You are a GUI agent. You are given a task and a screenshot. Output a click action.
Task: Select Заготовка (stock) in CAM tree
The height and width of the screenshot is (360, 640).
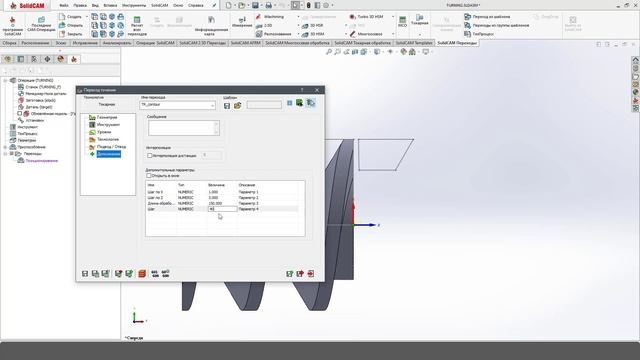click(40, 100)
